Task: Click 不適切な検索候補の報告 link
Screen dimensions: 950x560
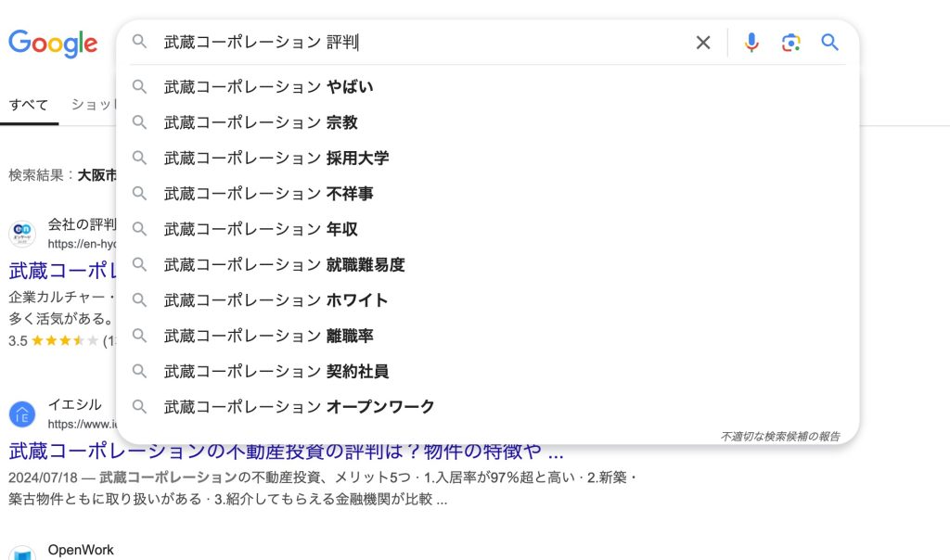Action: (x=780, y=437)
